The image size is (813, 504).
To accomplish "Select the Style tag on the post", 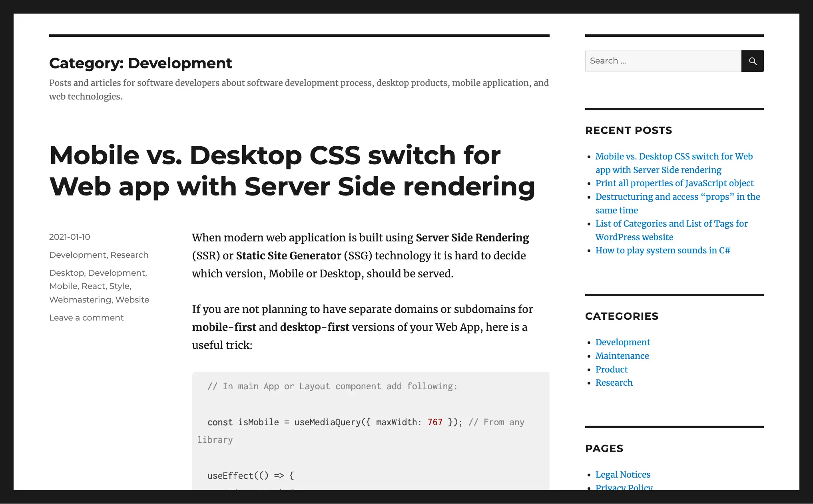I will (118, 286).
